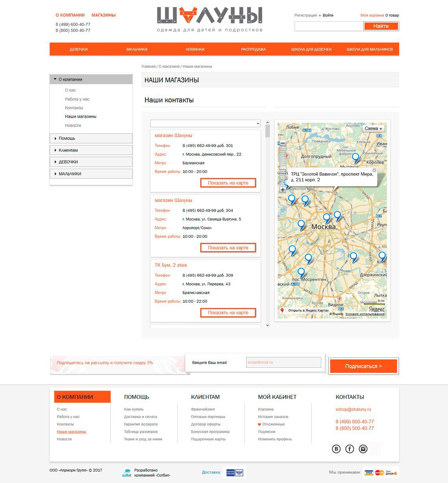The width and height of the screenshot is (448, 483).
Task: Click the MasterCard payment icon
Action: click(x=379, y=472)
